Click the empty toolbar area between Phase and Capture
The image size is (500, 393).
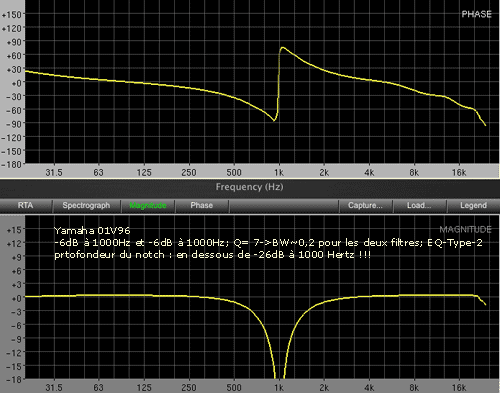pyautogui.click(x=284, y=206)
